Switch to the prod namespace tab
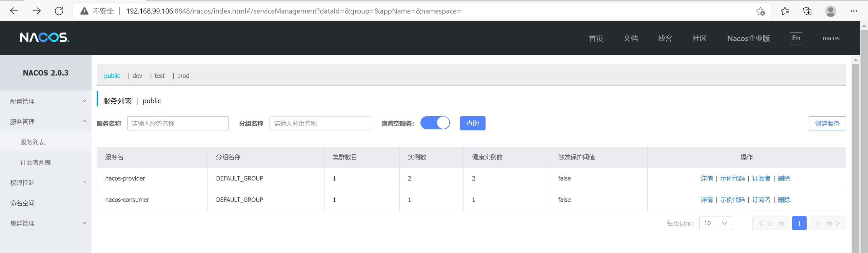868x253 pixels. tap(183, 76)
